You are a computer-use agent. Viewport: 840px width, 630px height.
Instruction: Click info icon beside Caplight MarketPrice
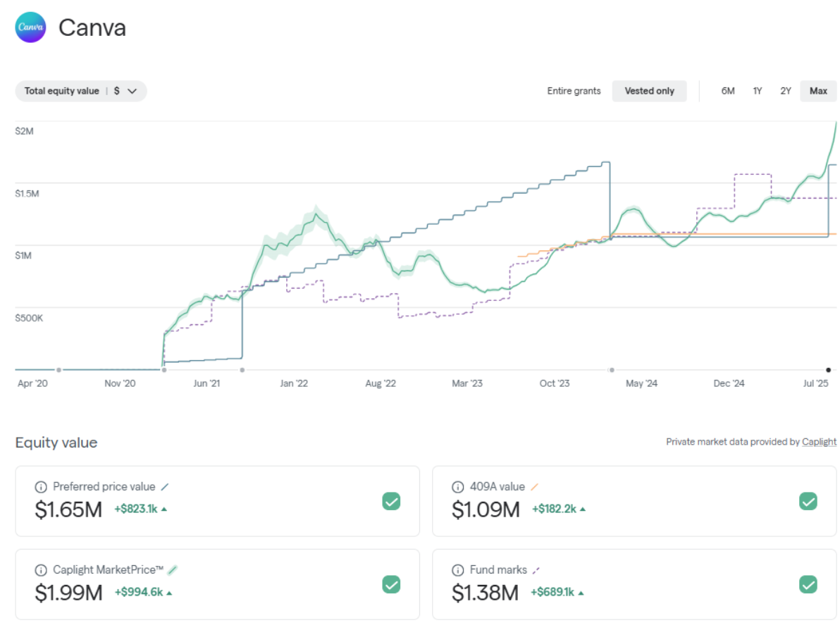[41, 570]
